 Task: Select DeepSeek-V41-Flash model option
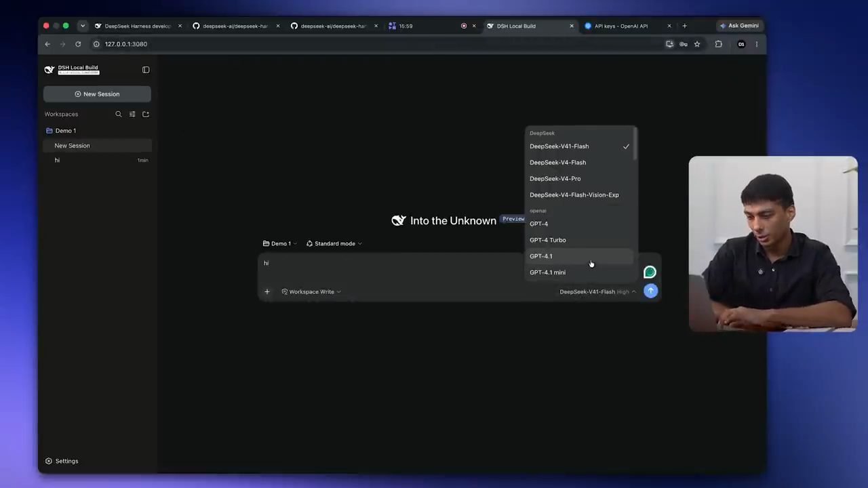tap(580, 146)
